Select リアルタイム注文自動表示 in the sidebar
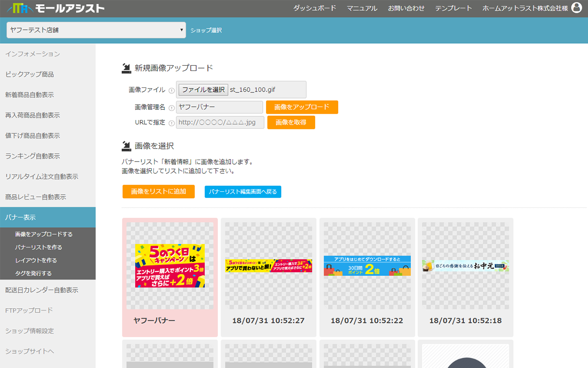The height and width of the screenshot is (368, 588). (x=48, y=177)
